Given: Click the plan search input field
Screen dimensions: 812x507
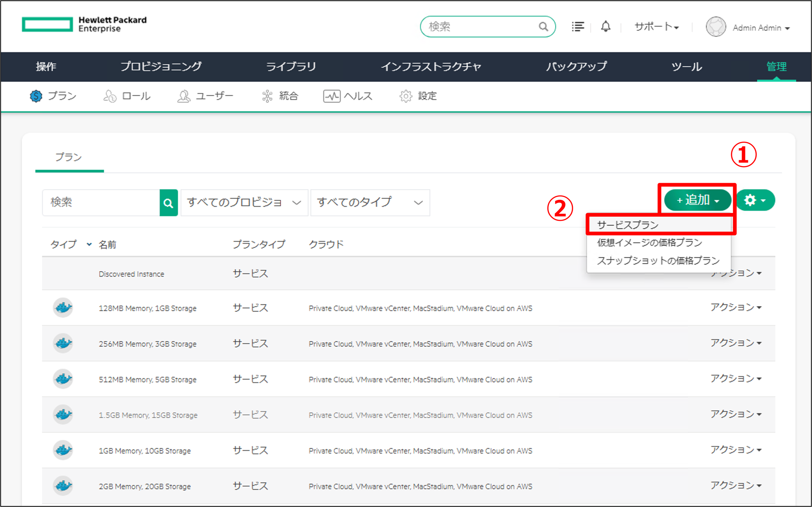Looking at the screenshot, I should click(x=101, y=202).
